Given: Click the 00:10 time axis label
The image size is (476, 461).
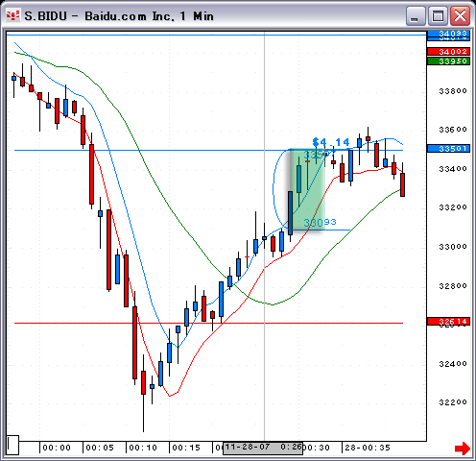Looking at the screenshot, I should [143, 448].
